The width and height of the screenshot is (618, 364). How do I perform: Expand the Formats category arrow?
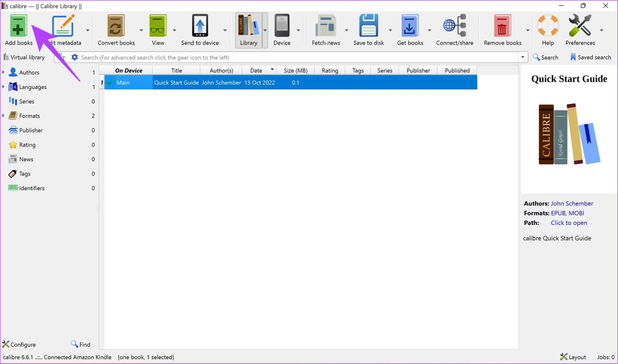(4, 116)
